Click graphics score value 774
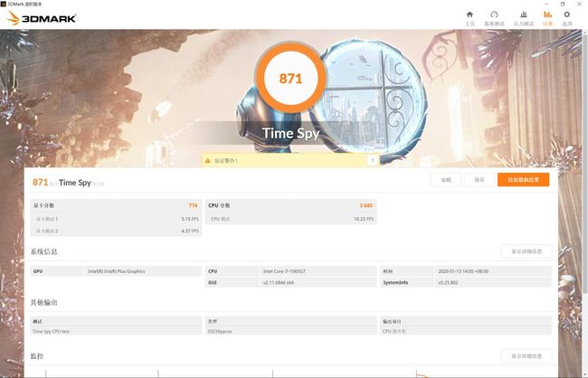588x378 pixels. click(193, 205)
